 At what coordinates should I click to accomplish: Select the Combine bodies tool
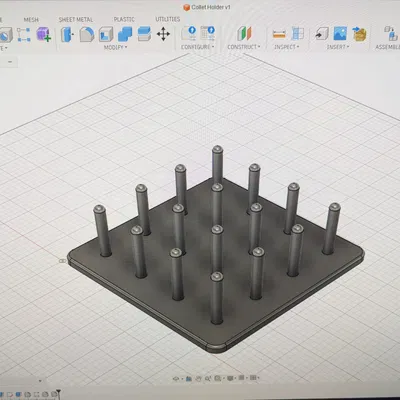[125, 34]
